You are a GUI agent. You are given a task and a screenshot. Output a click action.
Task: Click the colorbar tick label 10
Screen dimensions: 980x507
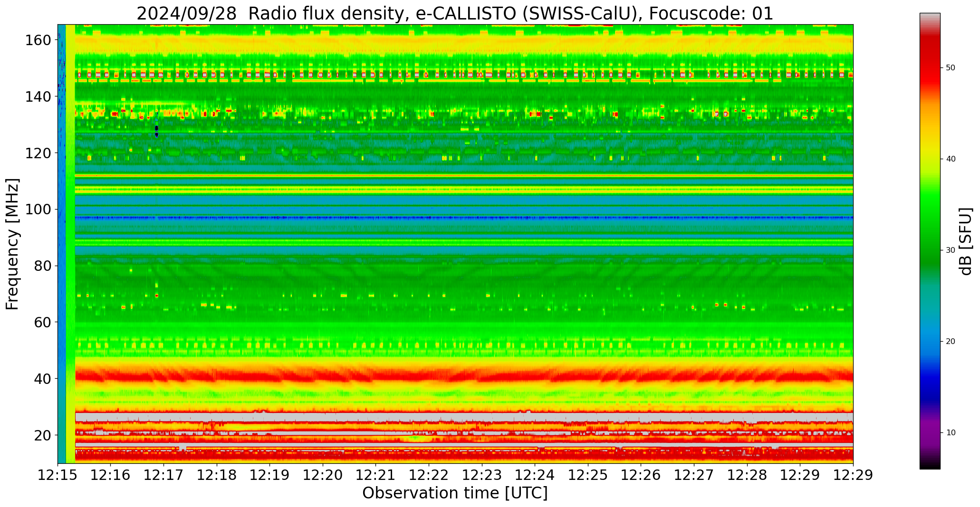tap(951, 433)
